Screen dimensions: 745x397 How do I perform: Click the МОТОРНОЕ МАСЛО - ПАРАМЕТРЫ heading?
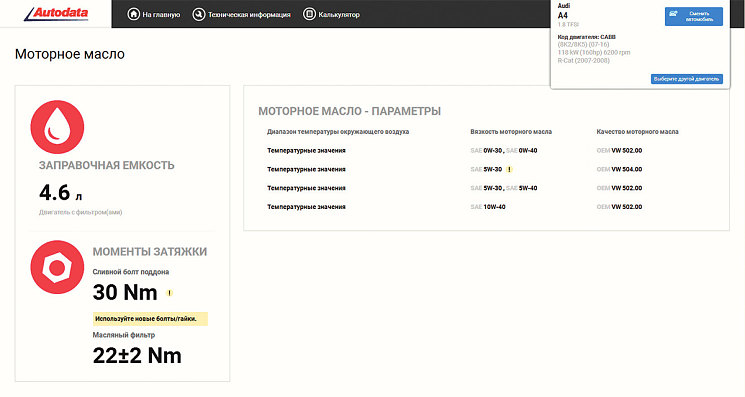pyautogui.click(x=350, y=111)
